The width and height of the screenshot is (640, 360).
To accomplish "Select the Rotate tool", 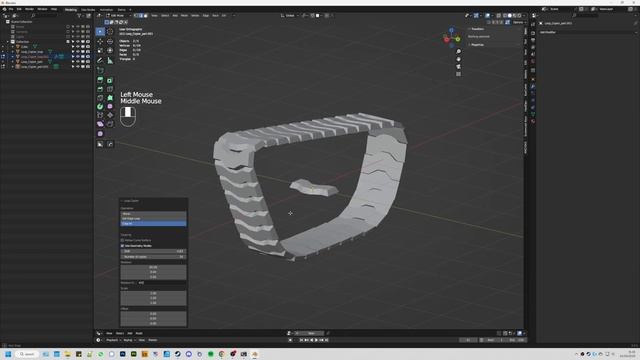I will [110, 41].
